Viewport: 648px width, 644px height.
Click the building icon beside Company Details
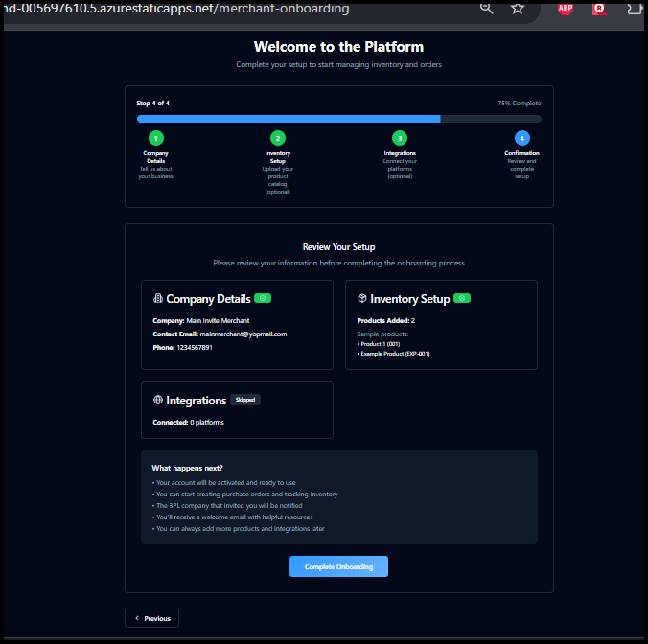point(158,298)
